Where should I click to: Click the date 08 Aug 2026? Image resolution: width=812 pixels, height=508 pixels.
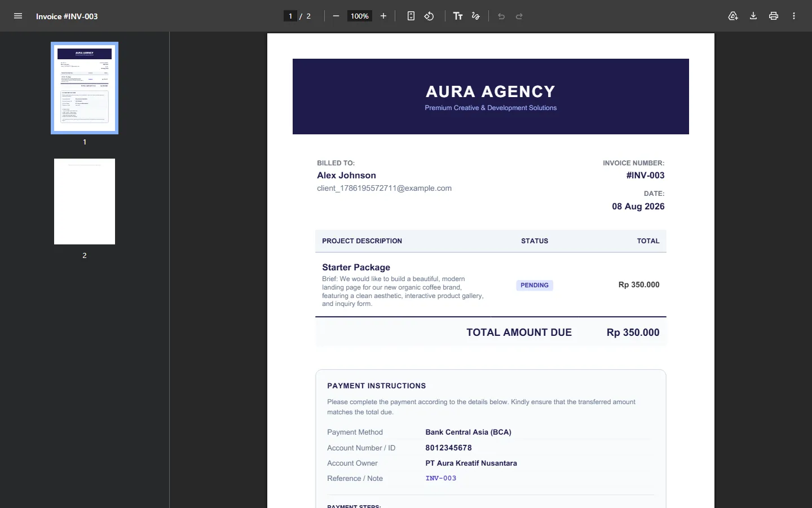638,207
